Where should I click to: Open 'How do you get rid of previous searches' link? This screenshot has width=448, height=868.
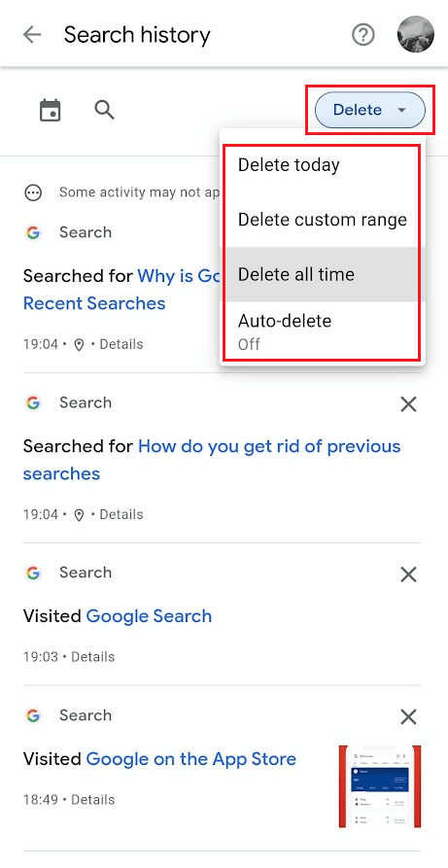pos(212,460)
